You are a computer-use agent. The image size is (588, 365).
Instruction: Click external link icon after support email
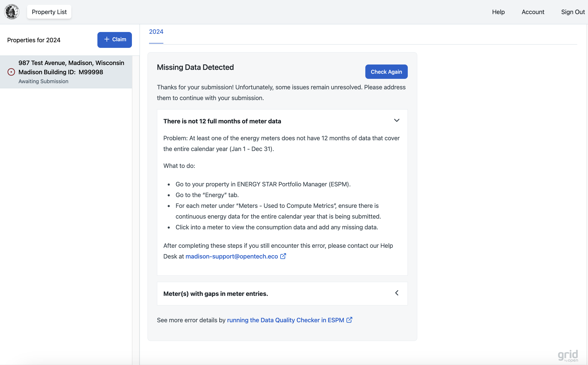(283, 256)
